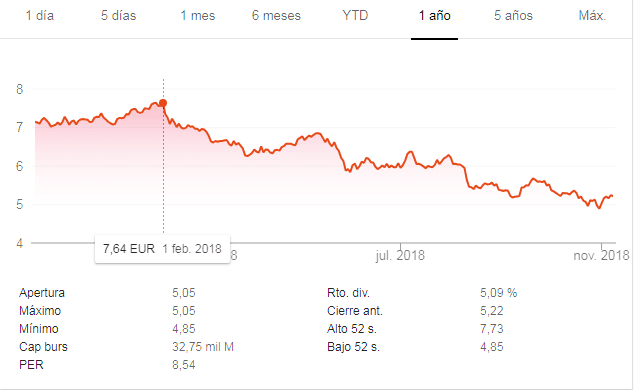
Task: Select the YTD tab
Action: pos(355,16)
